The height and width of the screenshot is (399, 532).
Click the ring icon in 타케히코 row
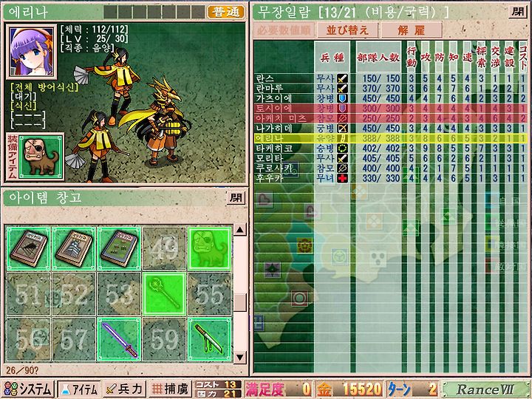click(342, 149)
